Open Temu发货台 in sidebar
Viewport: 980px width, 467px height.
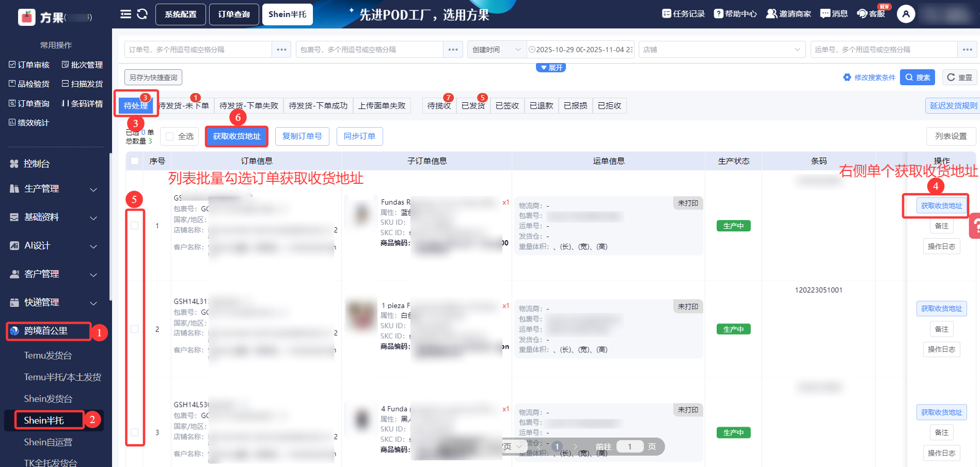(x=48, y=355)
